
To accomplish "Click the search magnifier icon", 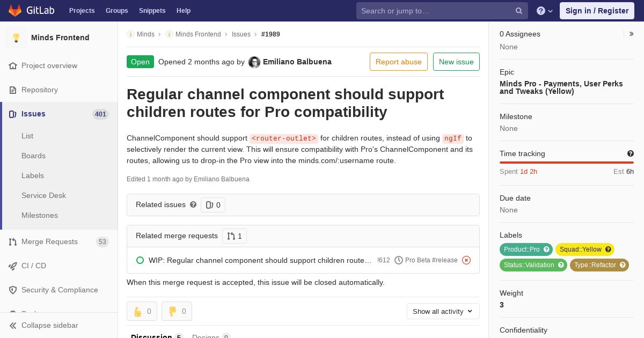I will click(x=519, y=11).
